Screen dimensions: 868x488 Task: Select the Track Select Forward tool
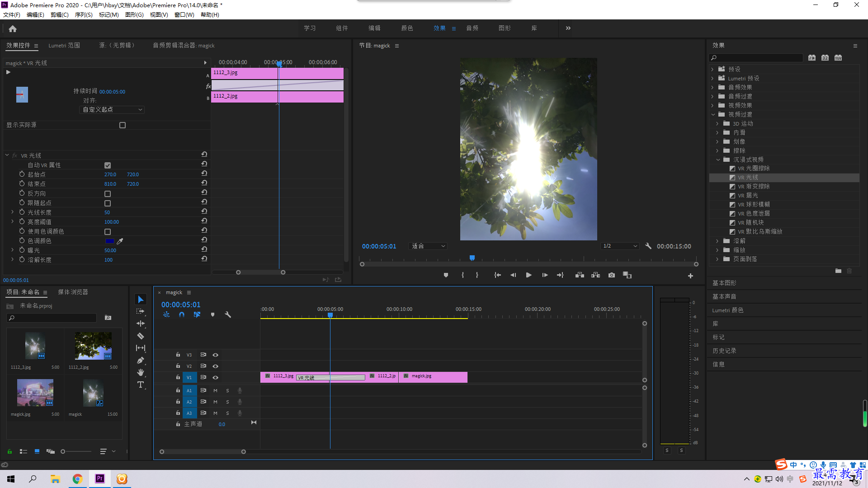click(141, 311)
